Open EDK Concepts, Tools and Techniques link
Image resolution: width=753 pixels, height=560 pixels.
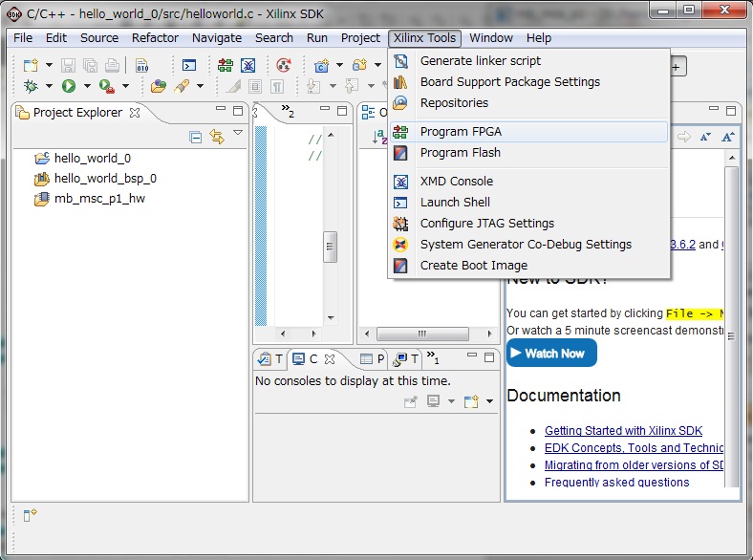pyautogui.click(x=634, y=448)
